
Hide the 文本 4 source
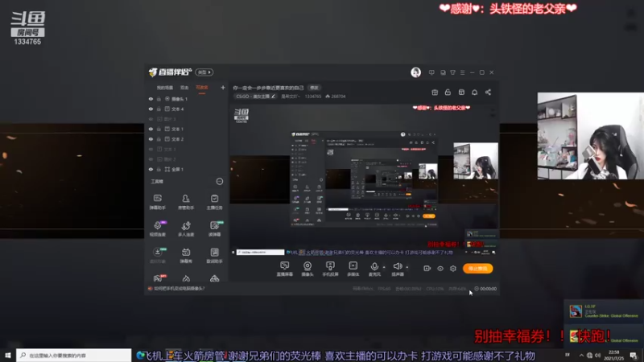(151, 109)
